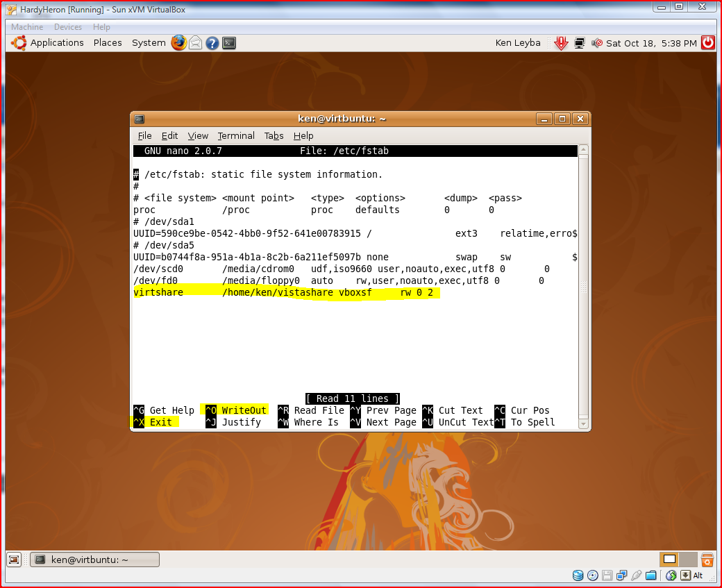Open the Ubuntu Places menu
Image resolution: width=722 pixels, height=588 pixels.
[108, 43]
